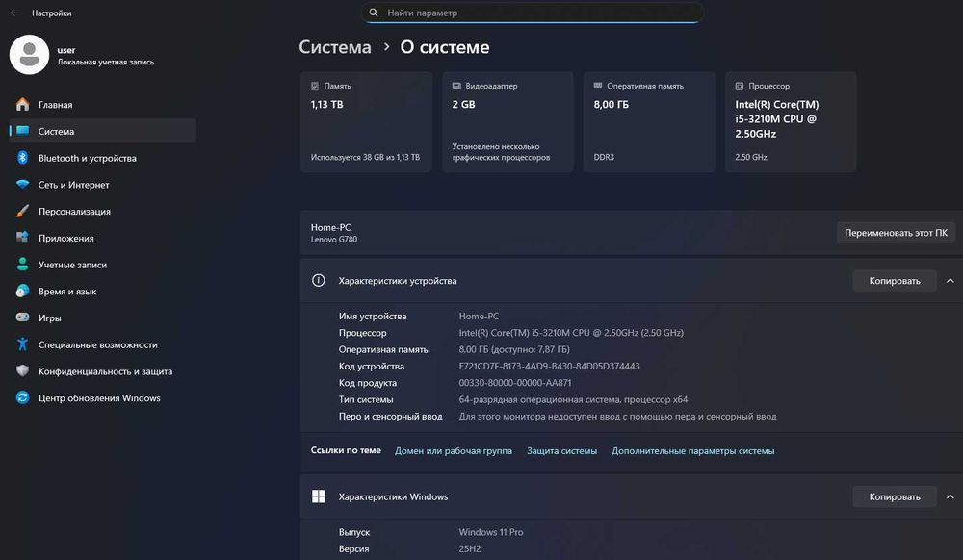Click the Код продукта value 00330-80000-00000-AA871
This screenshot has height=560, width=963.
[514, 382]
